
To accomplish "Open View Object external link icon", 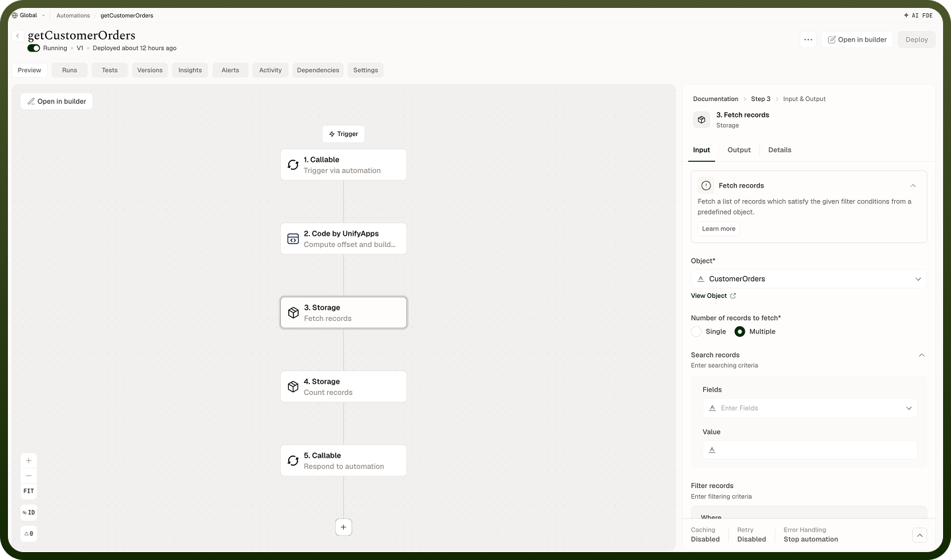I will (x=733, y=296).
